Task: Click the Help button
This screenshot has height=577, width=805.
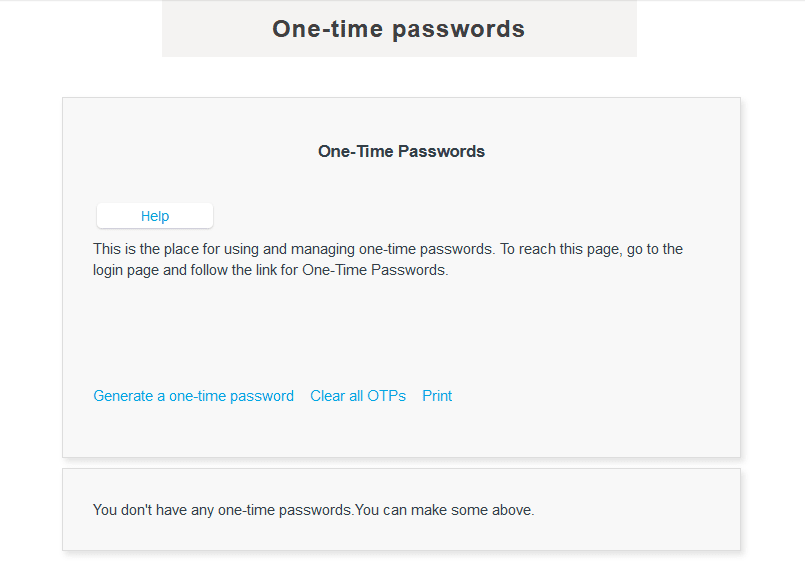Action: click(x=155, y=216)
